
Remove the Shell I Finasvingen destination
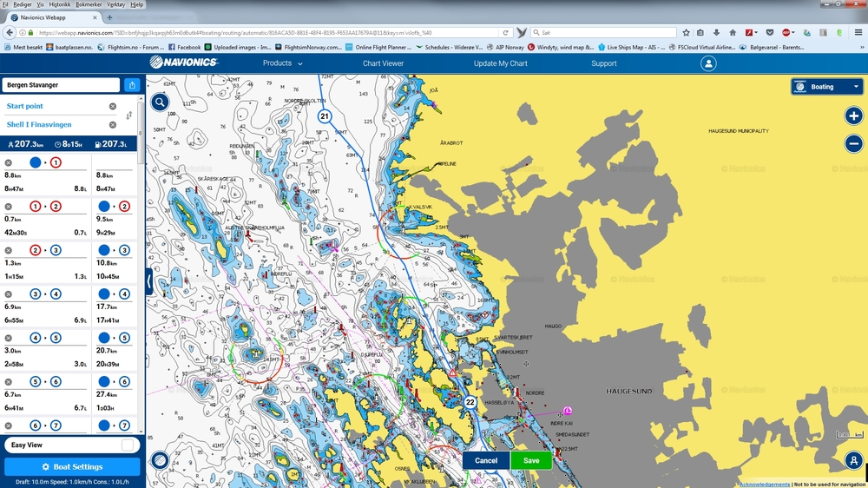(x=112, y=125)
